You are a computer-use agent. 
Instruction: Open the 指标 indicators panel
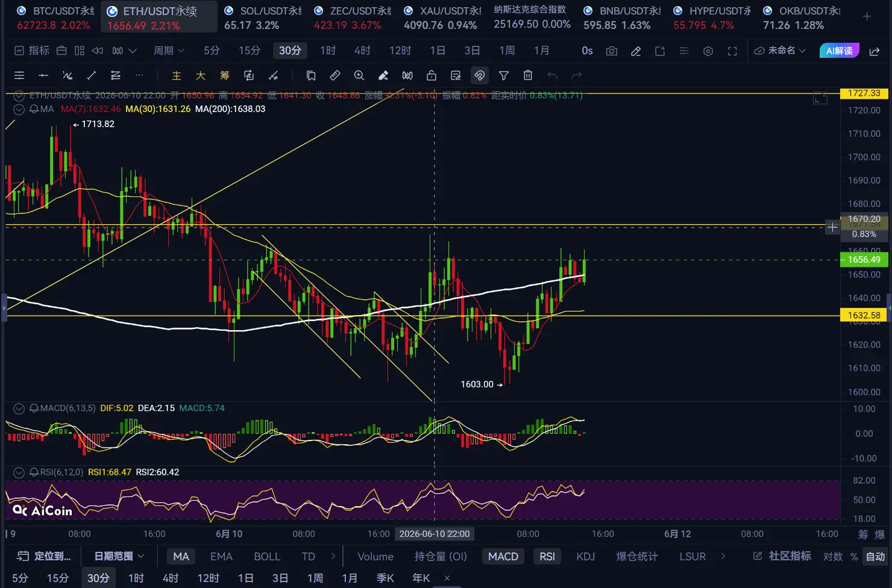(x=32, y=51)
